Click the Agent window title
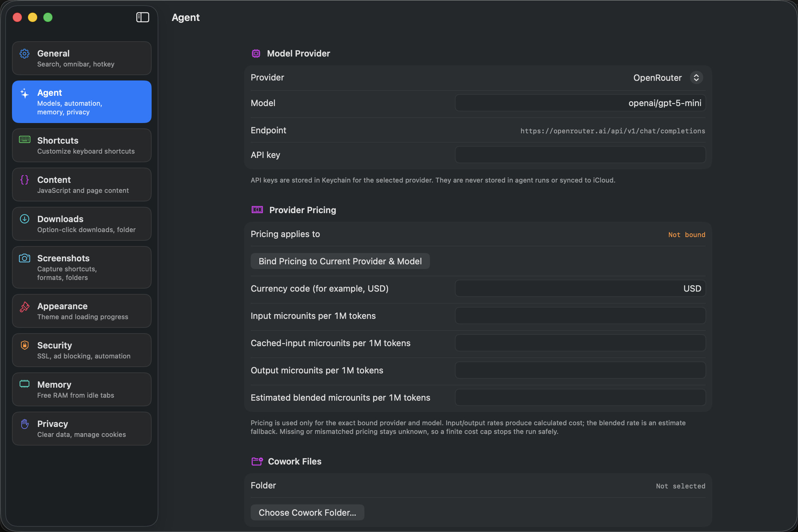 tap(186, 17)
